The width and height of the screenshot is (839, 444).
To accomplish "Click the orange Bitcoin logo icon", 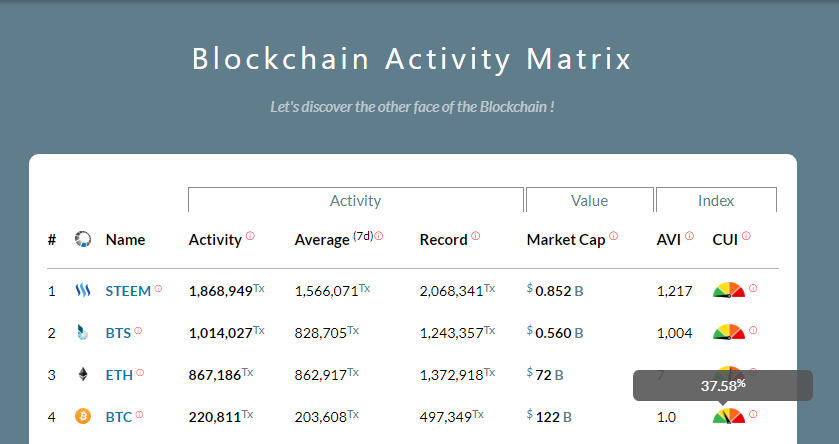I will 83,416.
